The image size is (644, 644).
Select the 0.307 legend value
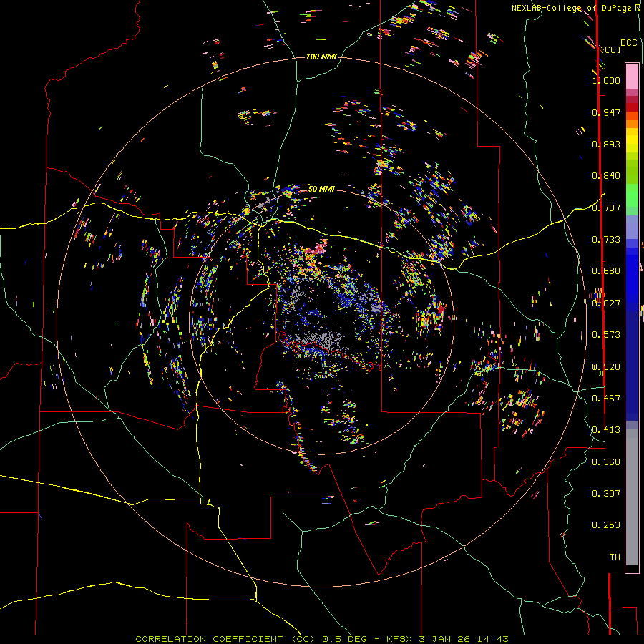click(x=606, y=494)
